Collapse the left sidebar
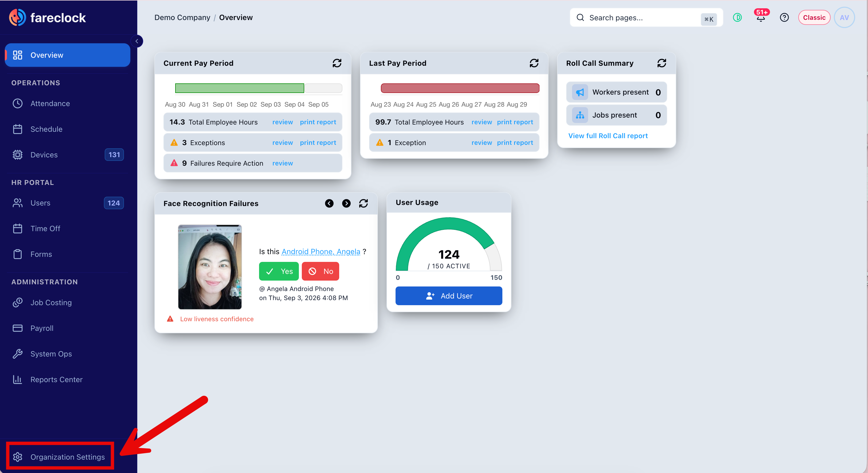The width and height of the screenshot is (868, 473). 137,41
